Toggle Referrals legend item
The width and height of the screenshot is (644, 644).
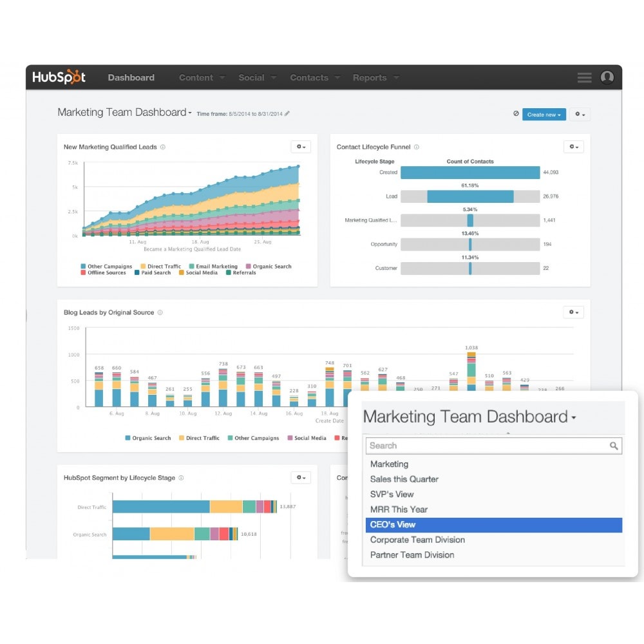click(241, 272)
